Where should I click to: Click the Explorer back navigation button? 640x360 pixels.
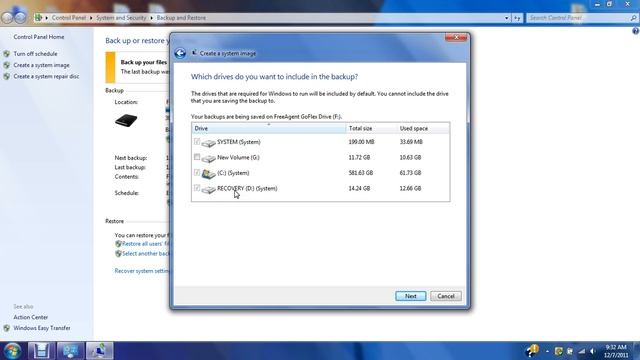(x=7, y=17)
